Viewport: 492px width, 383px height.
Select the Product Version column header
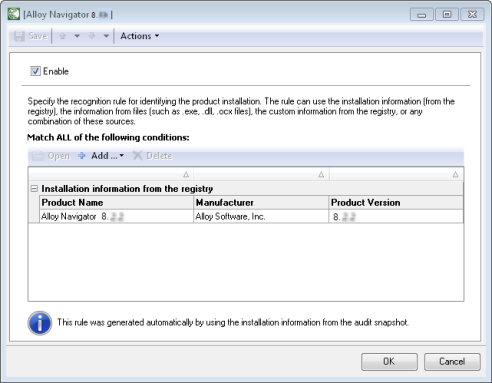click(396, 203)
